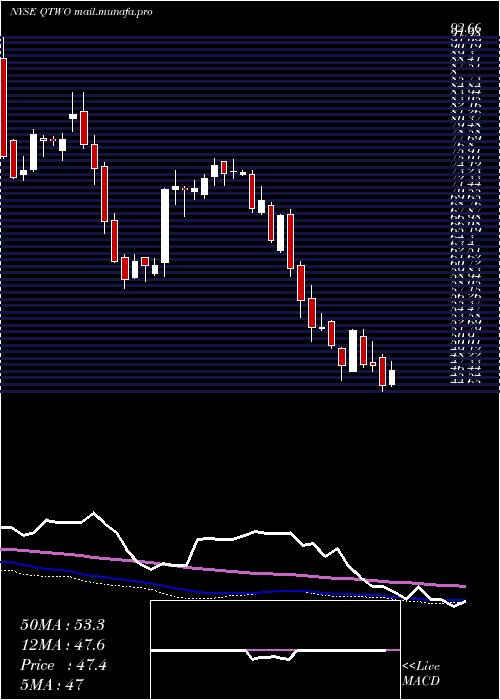Select the 12MA : 47.6 reading
Viewport: 500px width, 700px height.
pyautogui.click(x=63, y=645)
